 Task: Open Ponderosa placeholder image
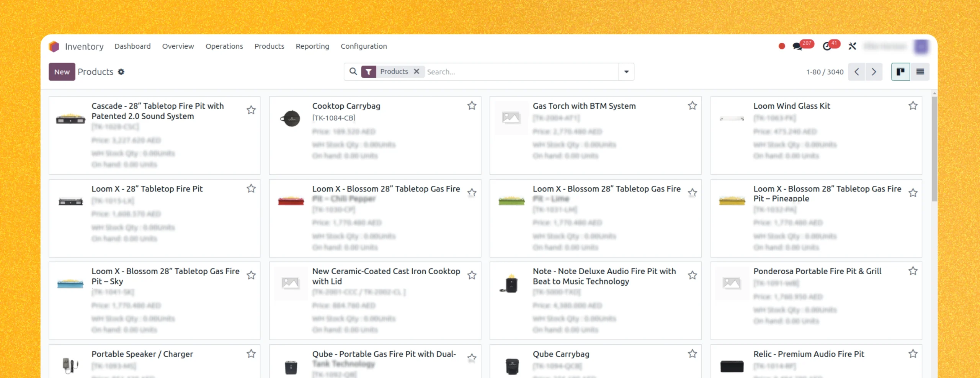pyautogui.click(x=732, y=283)
